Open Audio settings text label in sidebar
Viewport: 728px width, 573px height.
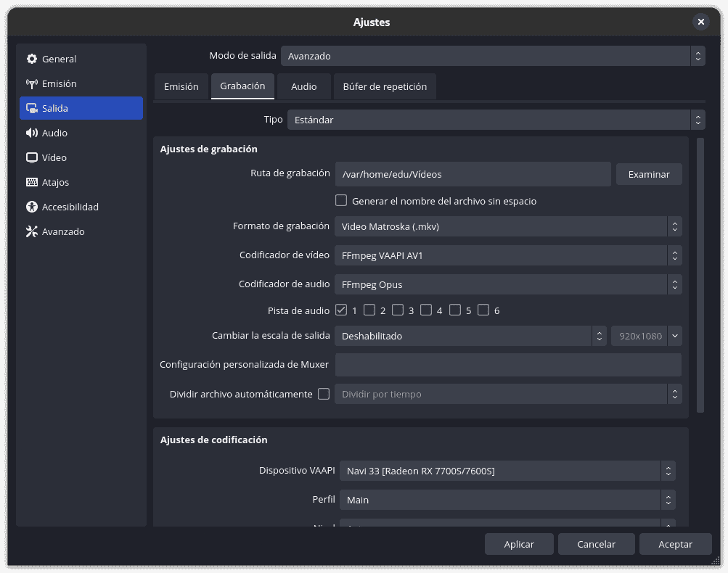[x=54, y=133]
